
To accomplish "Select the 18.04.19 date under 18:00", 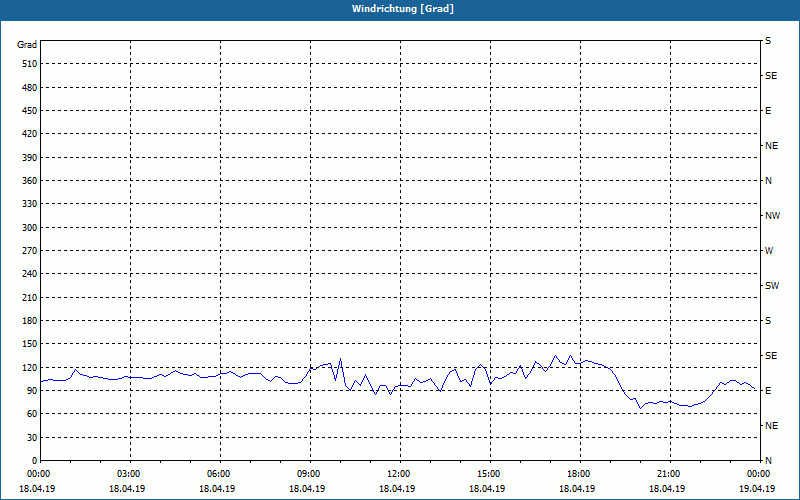I will (577, 489).
